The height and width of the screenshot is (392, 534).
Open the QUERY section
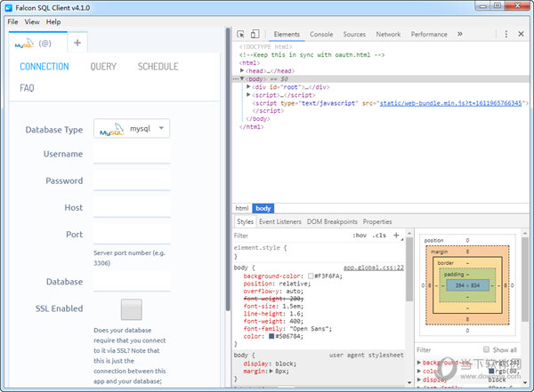[103, 67]
